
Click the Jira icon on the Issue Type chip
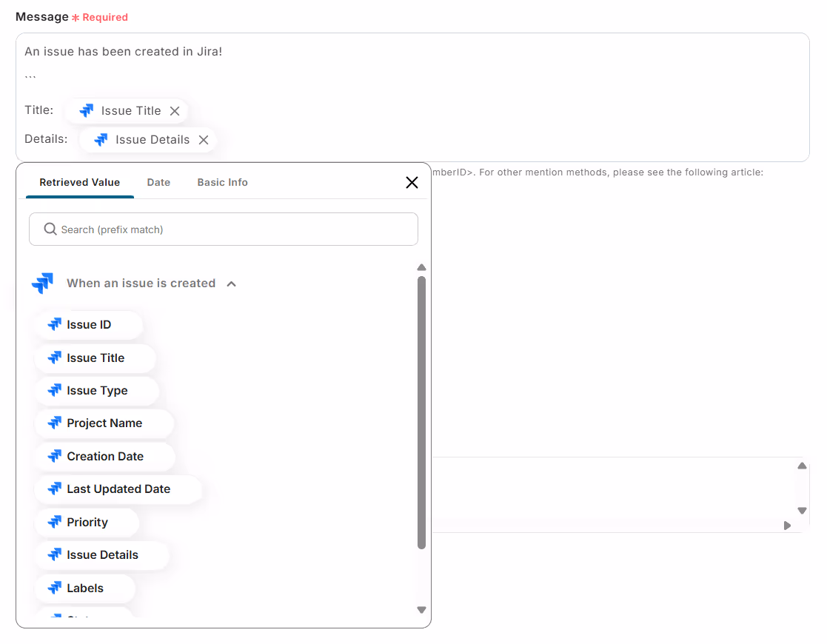pyautogui.click(x=54, y=390)
